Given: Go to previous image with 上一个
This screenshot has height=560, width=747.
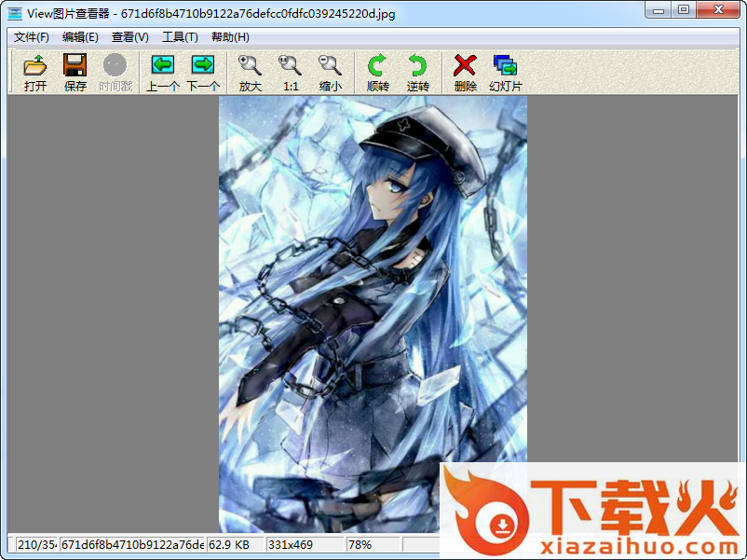Looking at the screenshot, I should tap(162, 65).
